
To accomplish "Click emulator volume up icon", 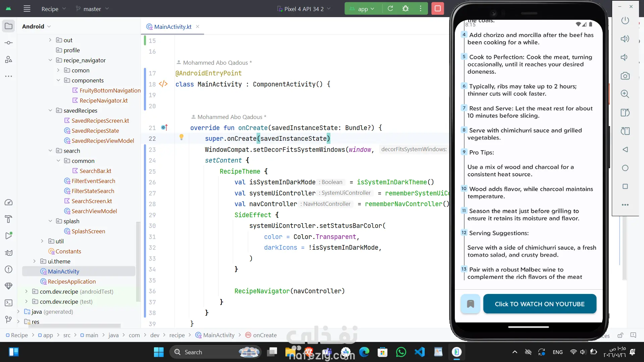I will click(x=625, y=39).
